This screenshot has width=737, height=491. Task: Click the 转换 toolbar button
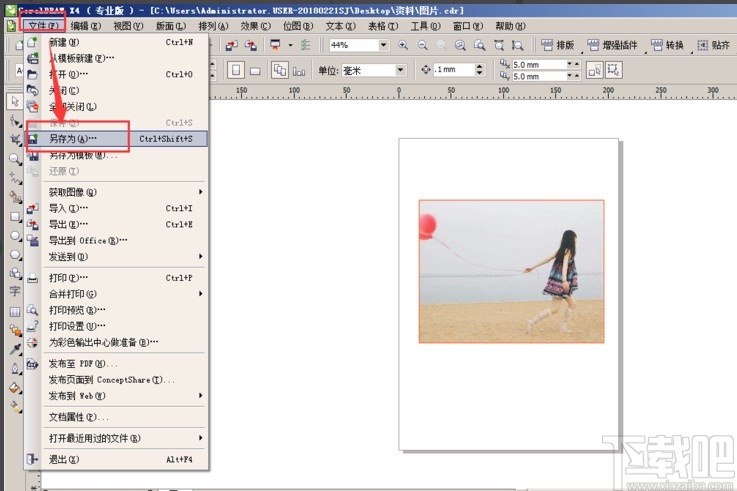click(x=668, y=45)
